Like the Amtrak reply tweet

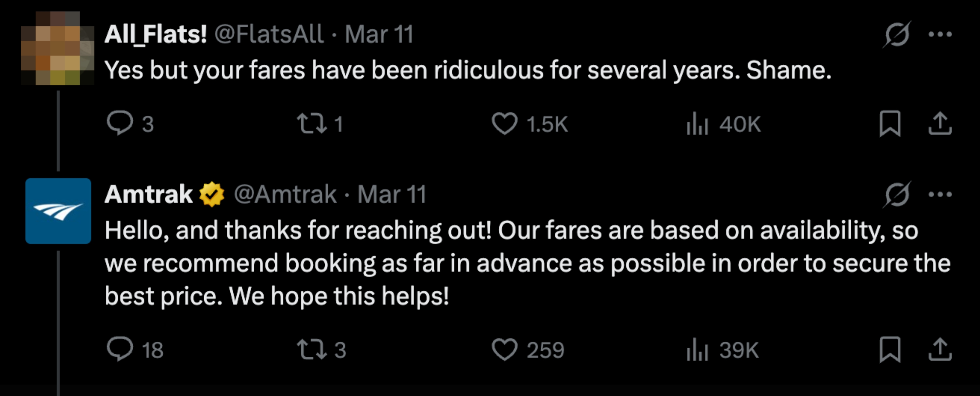tap(504, 350)
